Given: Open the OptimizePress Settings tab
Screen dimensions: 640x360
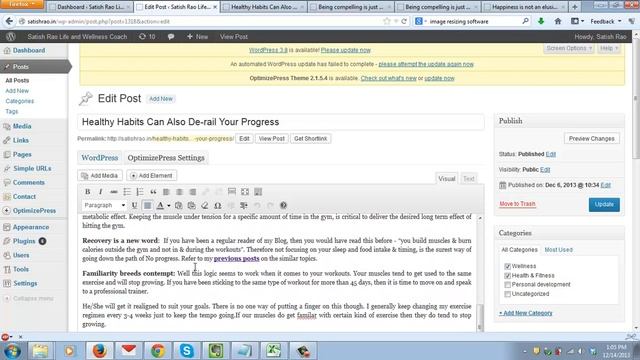Looking at the screenshot, I should [166, 158].
